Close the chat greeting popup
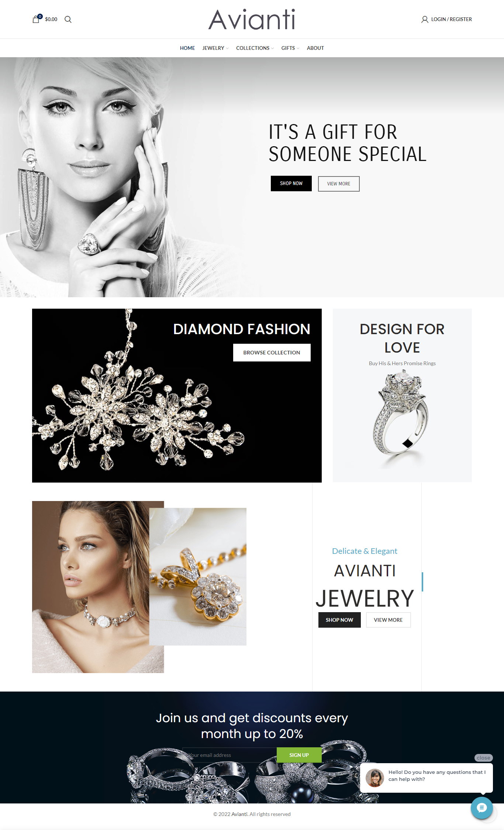The width and height of the screenshot is (504, 830). click(x=483, y=758)
